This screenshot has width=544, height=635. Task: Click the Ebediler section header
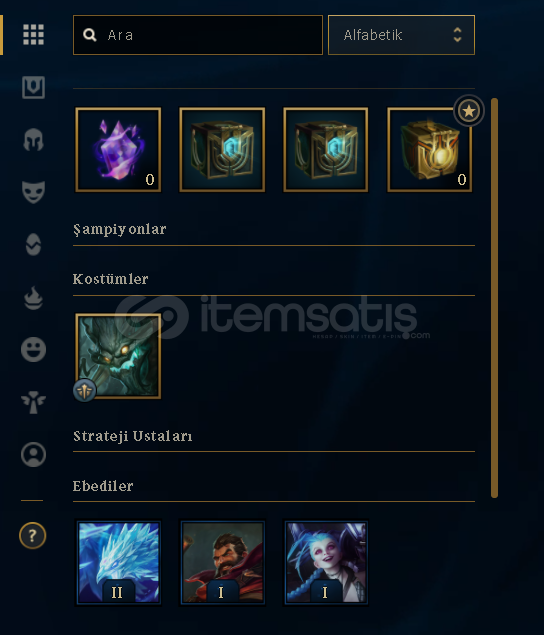(103, 486)
